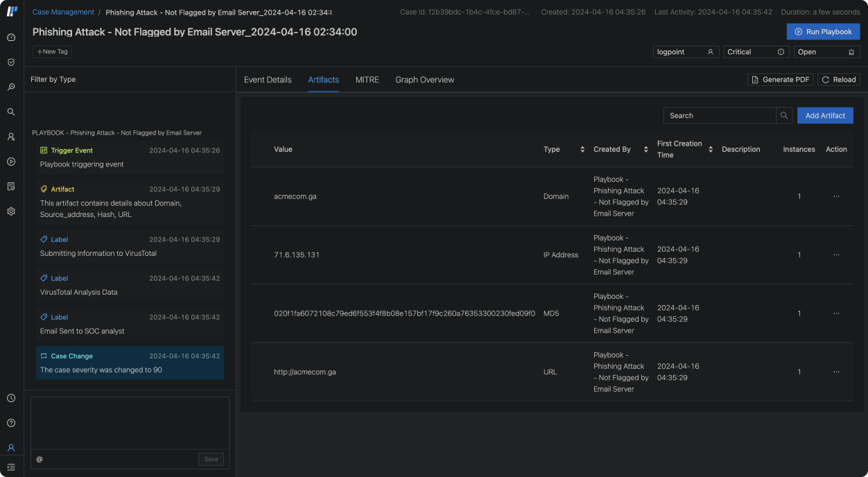The image size is (868, 477).
Task: Open the help question mark icon
Action: [x=11, y=423]
